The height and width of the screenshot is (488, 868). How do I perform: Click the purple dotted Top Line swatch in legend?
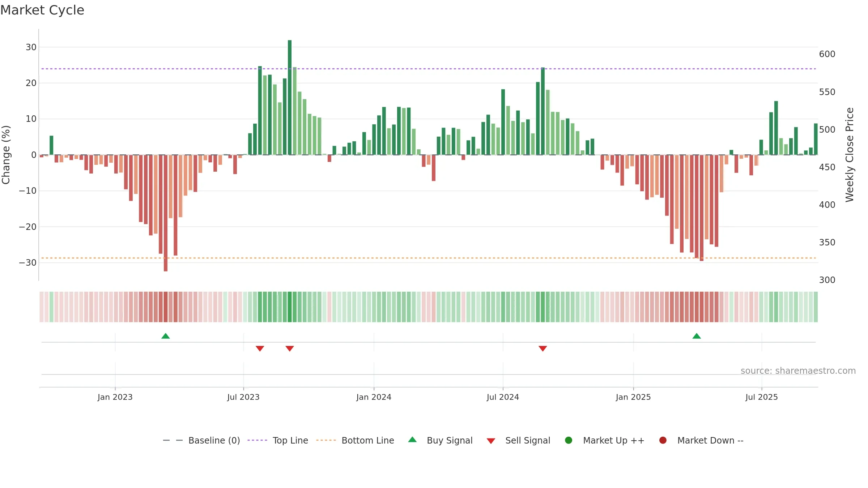(257, 440)
